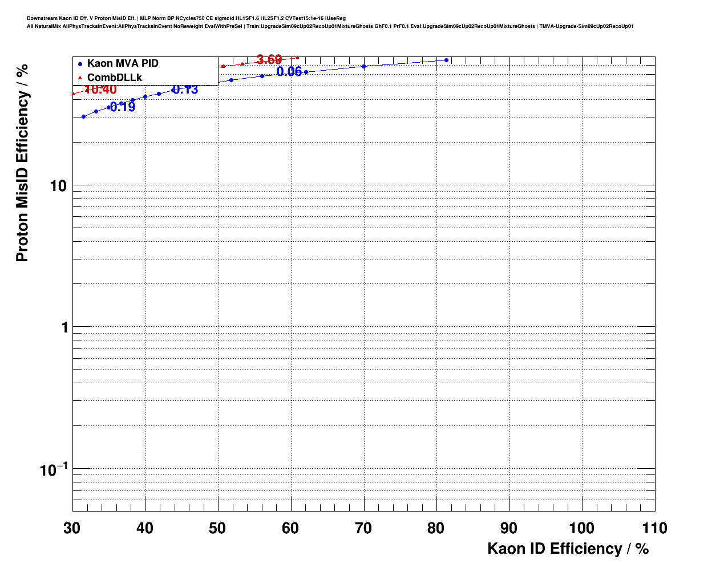Select the blue data point at 70% kaon efficiency
This screenshot has width=728, height=568.
(x=364, y=66)
